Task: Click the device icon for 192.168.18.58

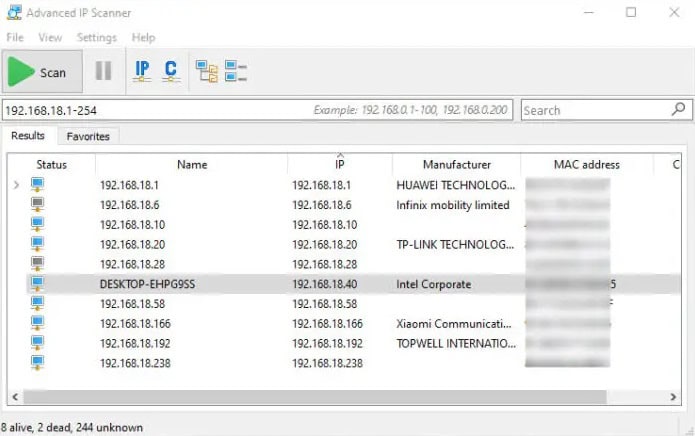Action: pos(37,304)
